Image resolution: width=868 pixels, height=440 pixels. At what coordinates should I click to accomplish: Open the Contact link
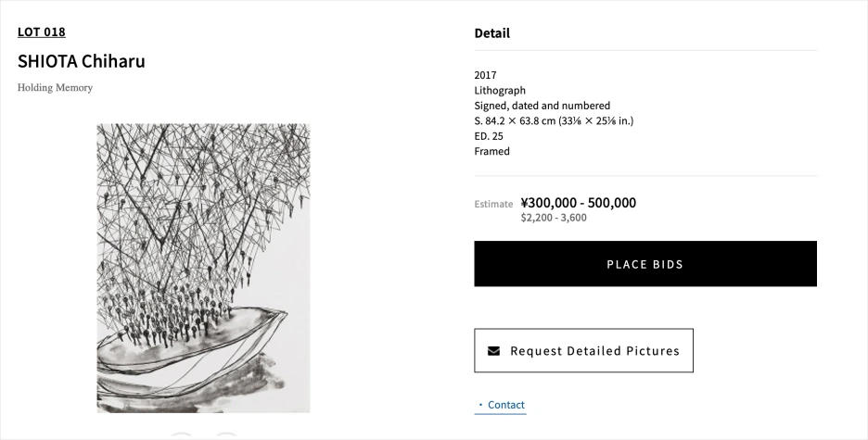click(x=505, y=405)
